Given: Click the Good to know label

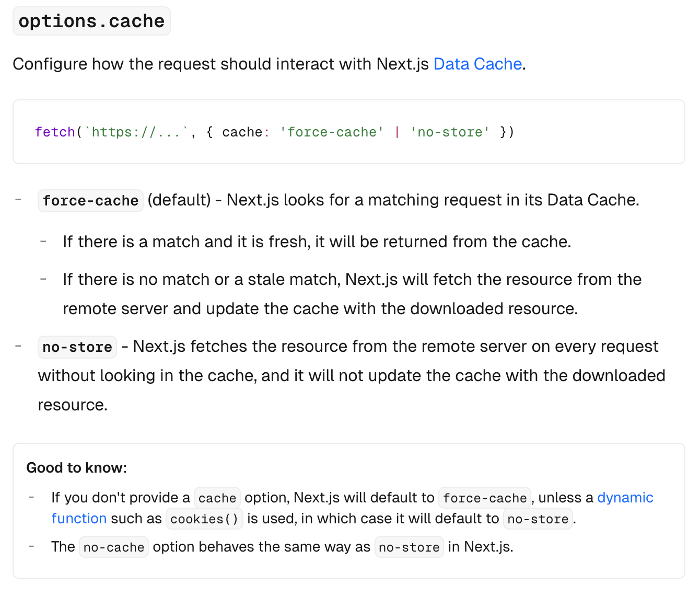Looking at the screenshot, I should click(76, 467).
